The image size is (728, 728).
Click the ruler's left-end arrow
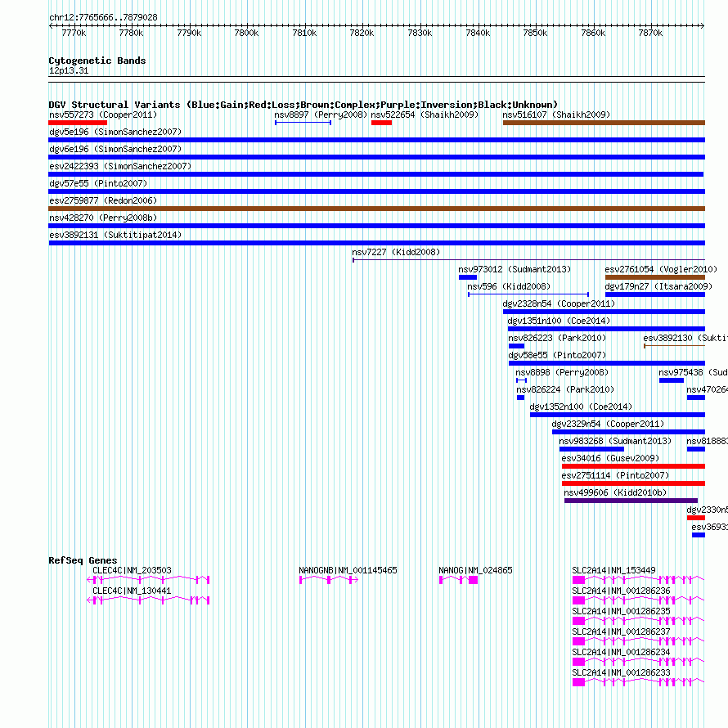(51, 26)
